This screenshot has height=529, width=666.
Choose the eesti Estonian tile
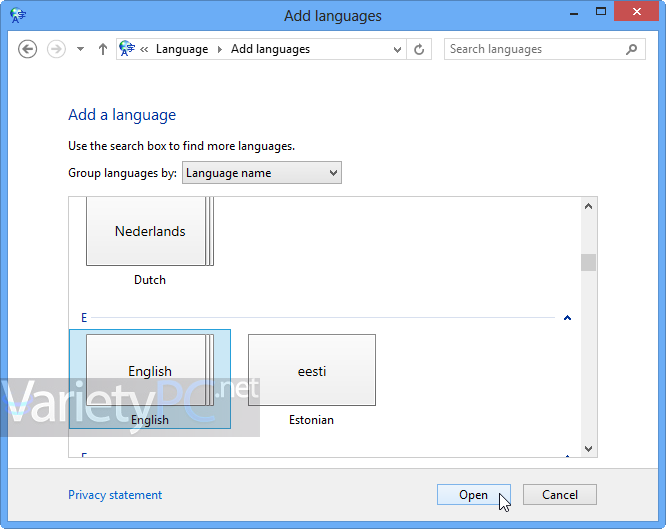pyautogui.click(x=312, y=379)
